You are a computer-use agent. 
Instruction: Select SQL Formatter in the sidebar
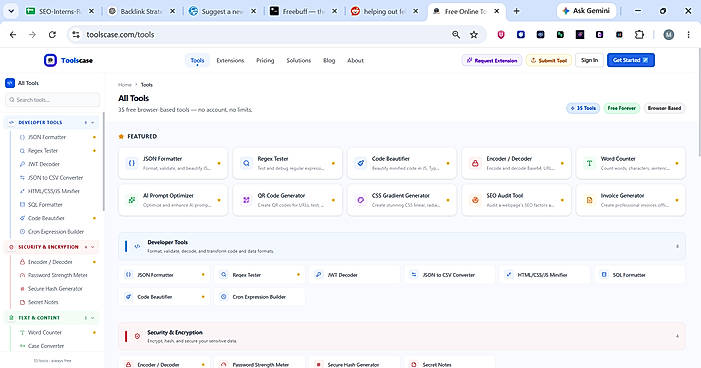click(x=45, y=204)
